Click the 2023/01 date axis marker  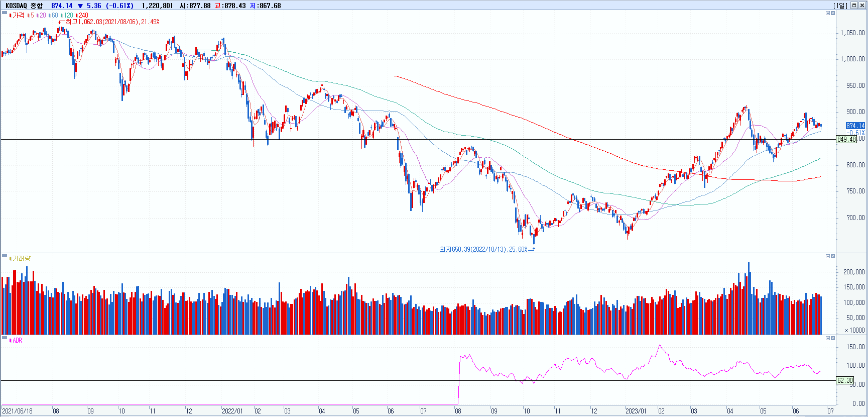636,411
